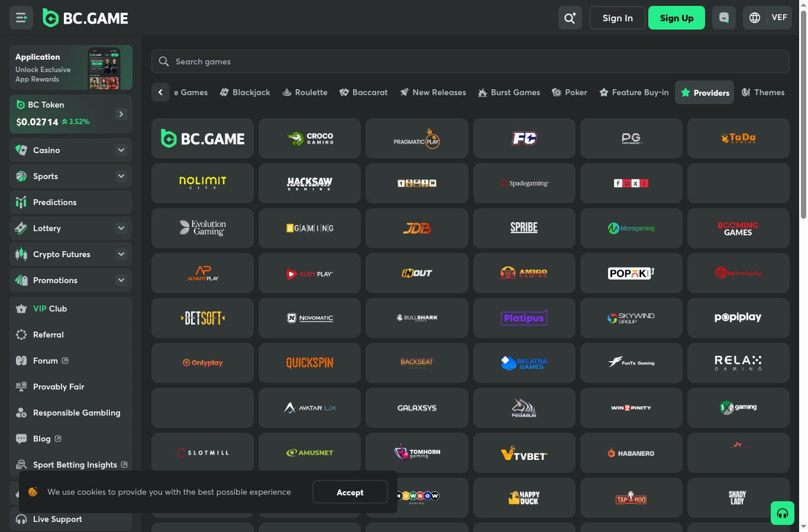
Task: Click the Sign In button
Action: click(x=618, y=18)
